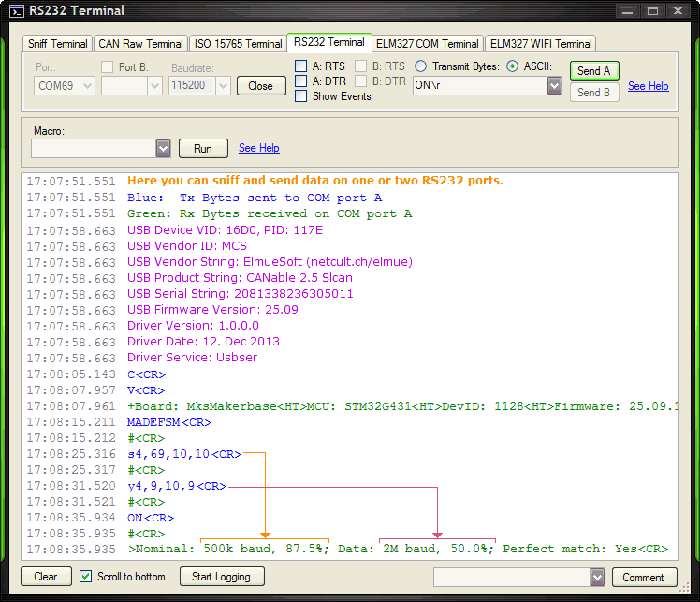Expand the transmit command dropdown showing ON\r
This screenshot has height=602, width=700.
[554, 86]
